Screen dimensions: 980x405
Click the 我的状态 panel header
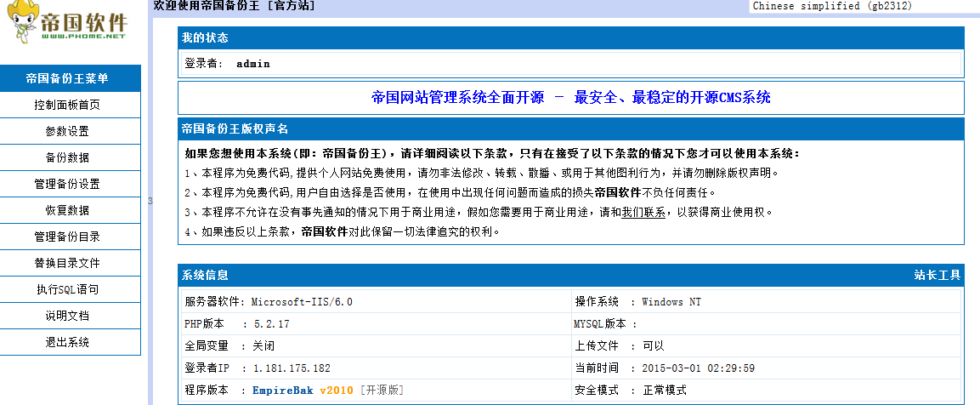click(x=570, y=37)
